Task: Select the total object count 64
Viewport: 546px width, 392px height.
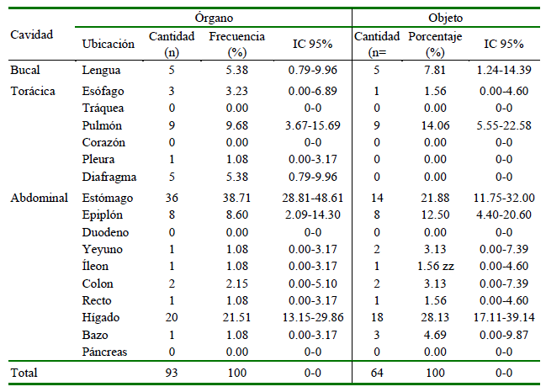Action: (x=376, y=372)
